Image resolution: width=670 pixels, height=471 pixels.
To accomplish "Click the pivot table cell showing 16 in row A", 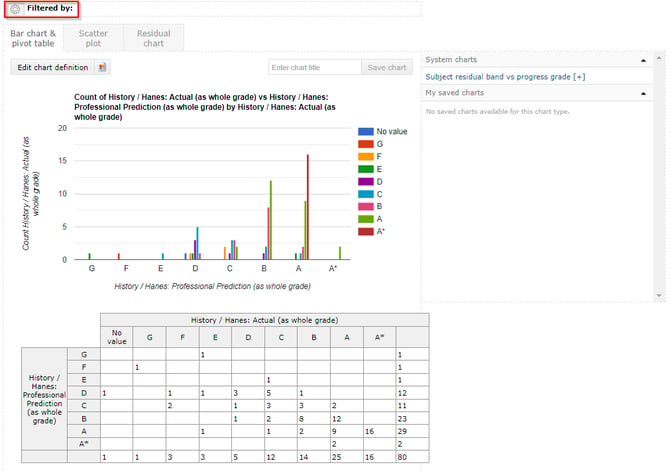I will [x=379, y=432].
